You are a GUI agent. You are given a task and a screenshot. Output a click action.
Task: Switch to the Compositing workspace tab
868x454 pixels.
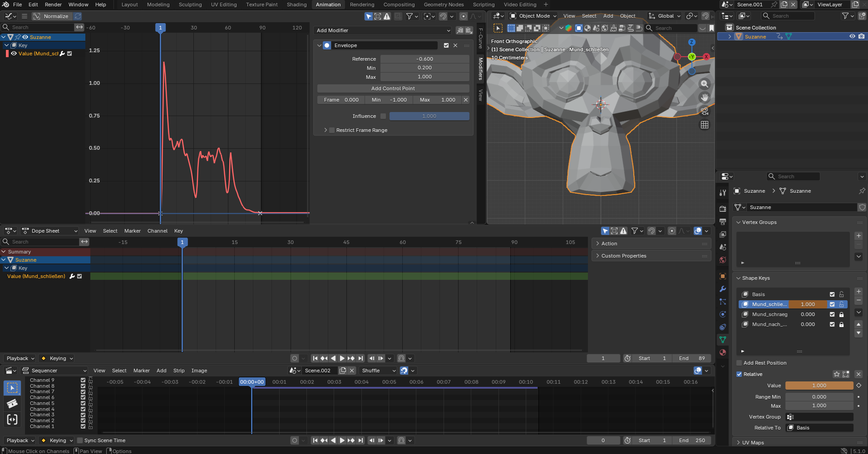click(399, 5)
